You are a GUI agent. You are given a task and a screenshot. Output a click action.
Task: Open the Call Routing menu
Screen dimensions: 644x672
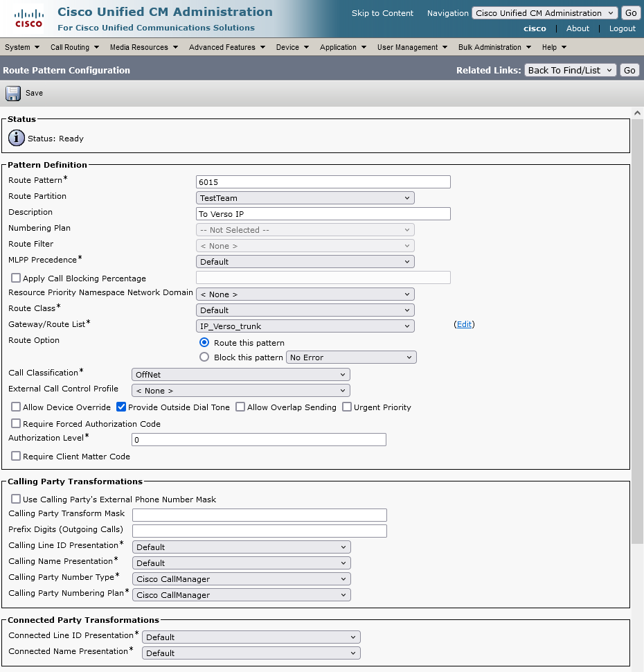(x=74, y=47)
